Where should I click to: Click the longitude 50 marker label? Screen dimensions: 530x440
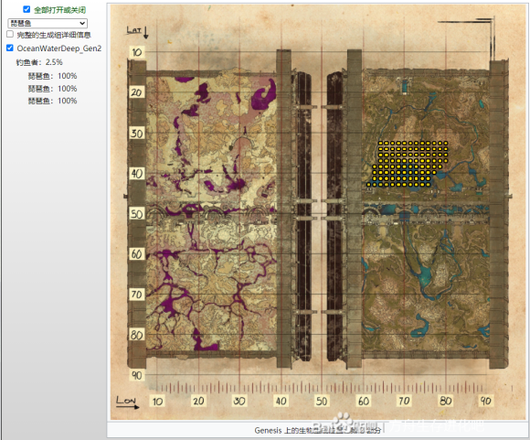point(321,401)
